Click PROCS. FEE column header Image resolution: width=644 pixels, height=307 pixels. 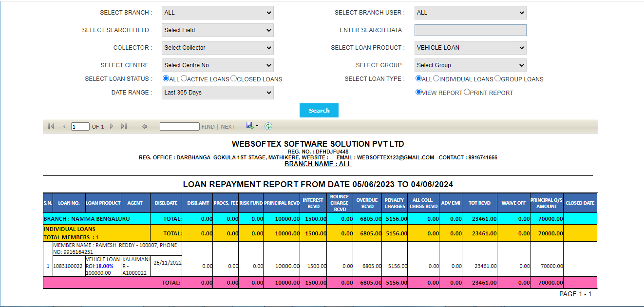[x=226, y=203]
